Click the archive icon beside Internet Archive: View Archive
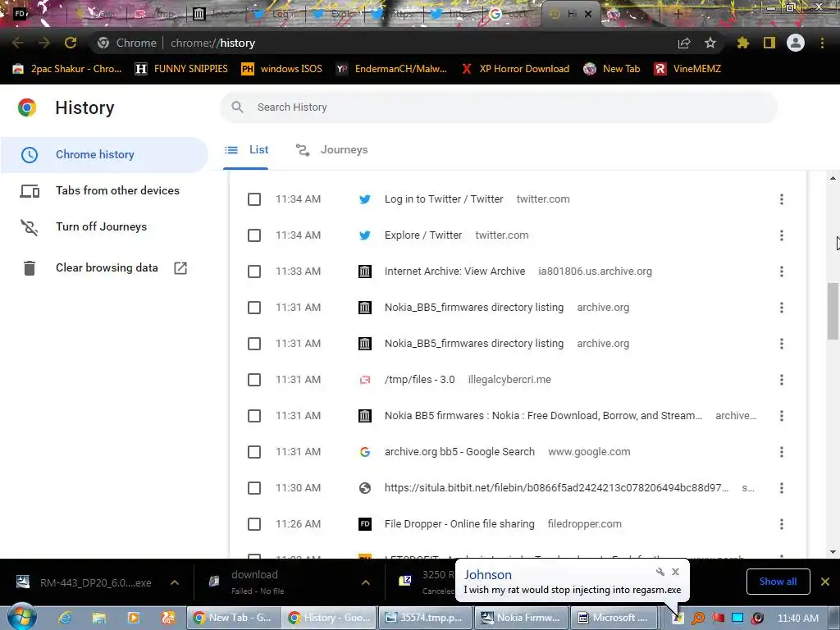This screenshot has width=840, height=630. click(365, 272)
